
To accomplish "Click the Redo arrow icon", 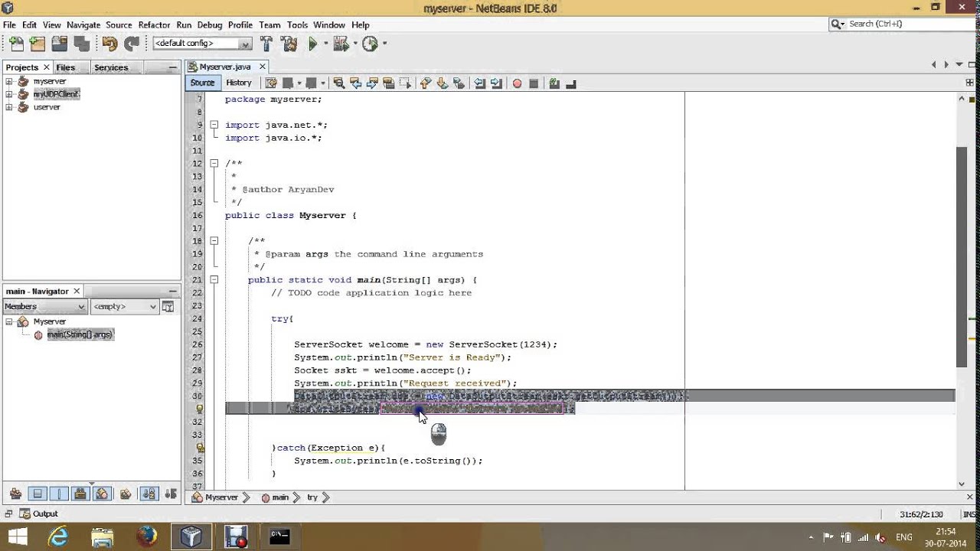I will (132, 44).
